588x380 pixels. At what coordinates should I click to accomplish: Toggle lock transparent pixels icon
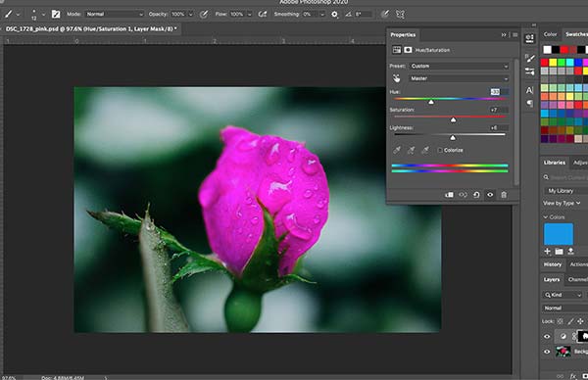point(560,321)
